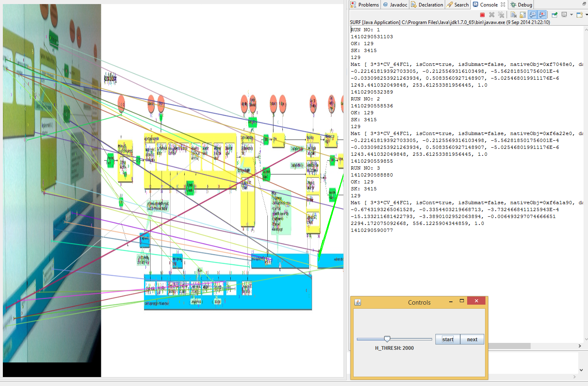Terminate the running SURF application

pos(482,15)
